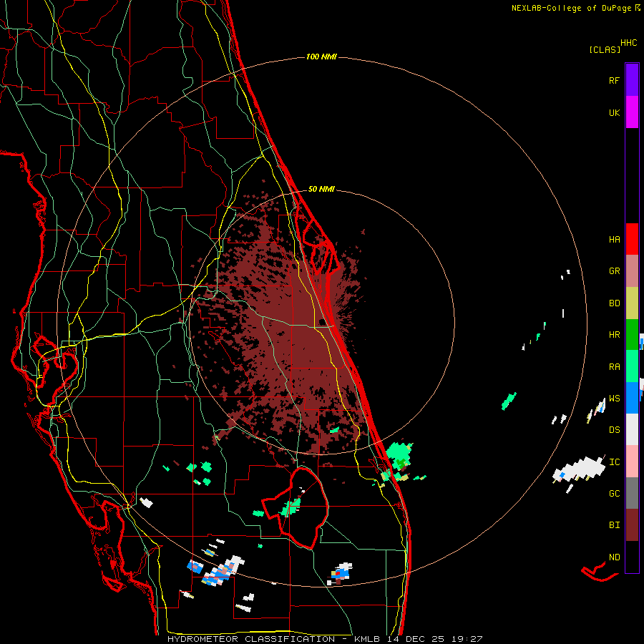
Task: Click "HYDROMETEOR CLASSIFICATION" in the bottom title
Action: (x=251, y=639)
